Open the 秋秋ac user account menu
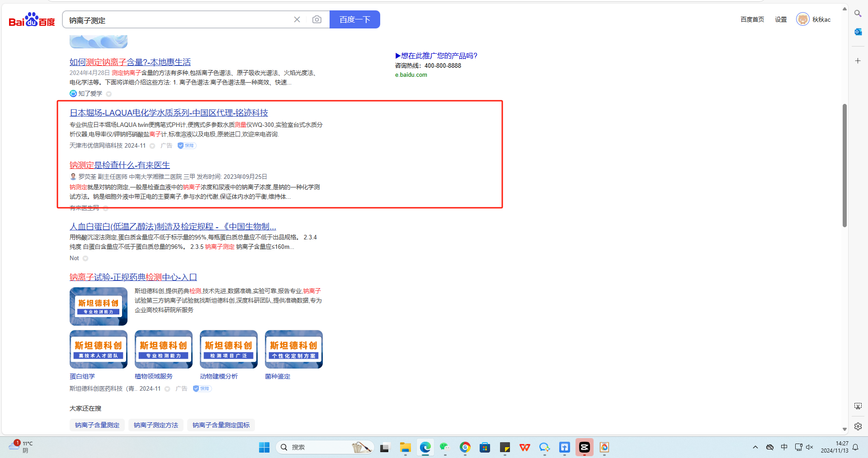Screen dimensions: 868x458 [814, 19]
